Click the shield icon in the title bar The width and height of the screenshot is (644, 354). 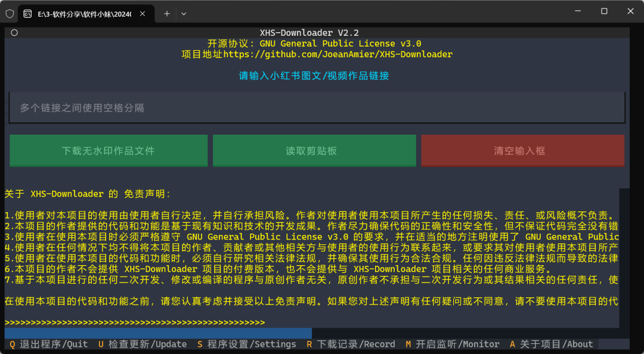coord(9,13)
